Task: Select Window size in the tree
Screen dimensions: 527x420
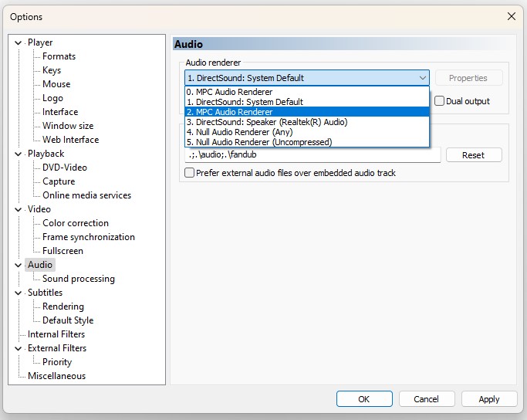Action: 68,126
